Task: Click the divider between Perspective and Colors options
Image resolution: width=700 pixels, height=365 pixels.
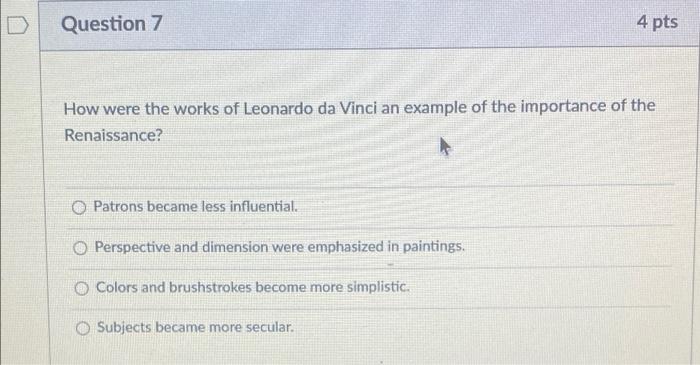Action: pos(370,267)
